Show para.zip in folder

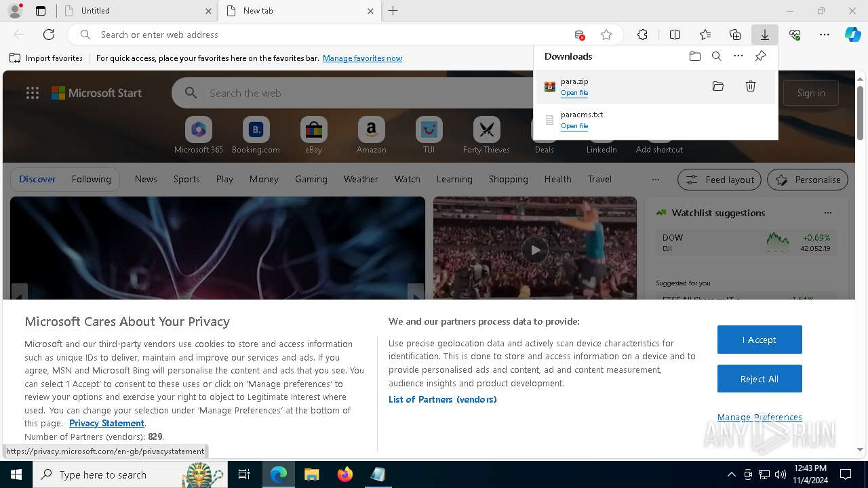tap(718, 86)
